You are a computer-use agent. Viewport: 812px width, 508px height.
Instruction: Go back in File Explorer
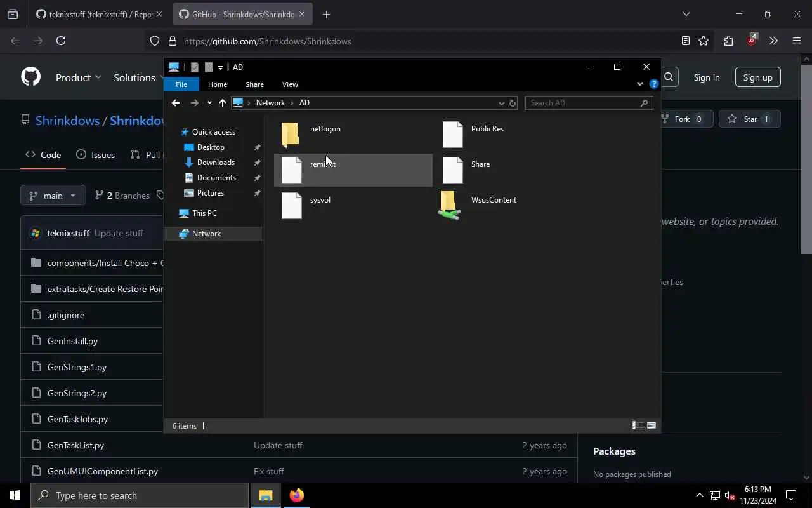pyautogui.click(x=176, y=103)
